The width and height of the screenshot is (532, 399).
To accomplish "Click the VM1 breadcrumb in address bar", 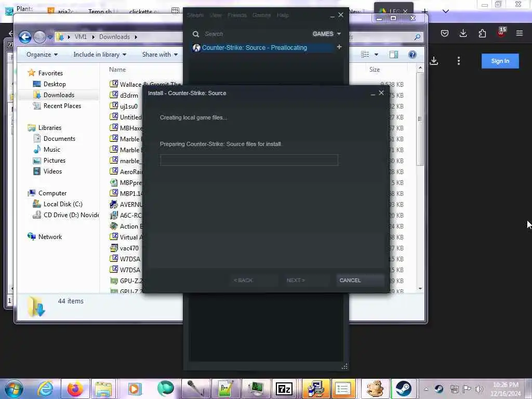I will [x=81, y=37].
